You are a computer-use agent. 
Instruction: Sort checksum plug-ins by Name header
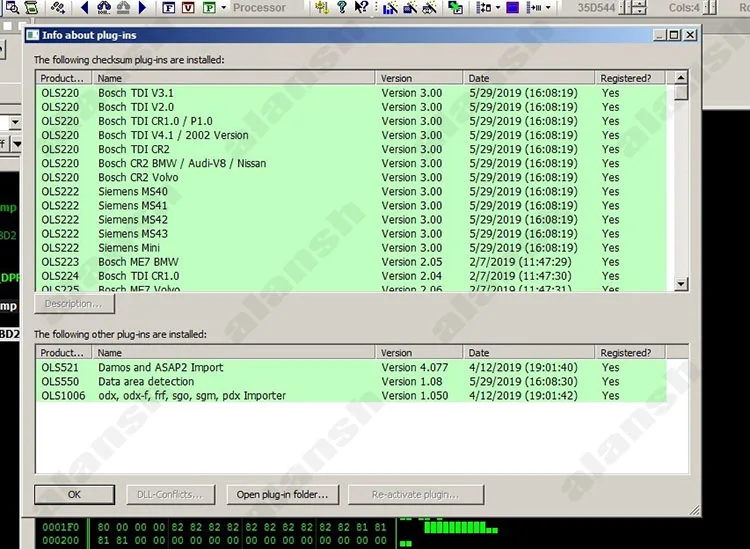[233, 78]
